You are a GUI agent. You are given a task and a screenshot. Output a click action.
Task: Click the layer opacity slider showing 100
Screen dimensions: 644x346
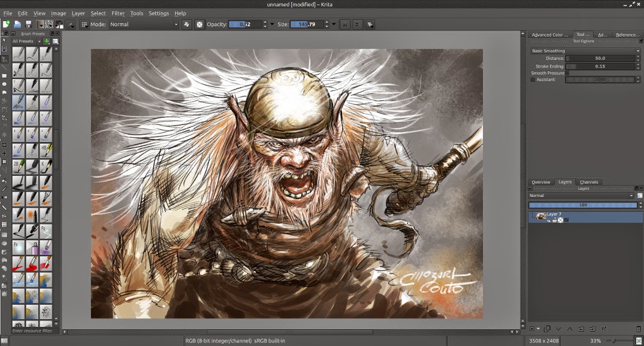(582, 205)
